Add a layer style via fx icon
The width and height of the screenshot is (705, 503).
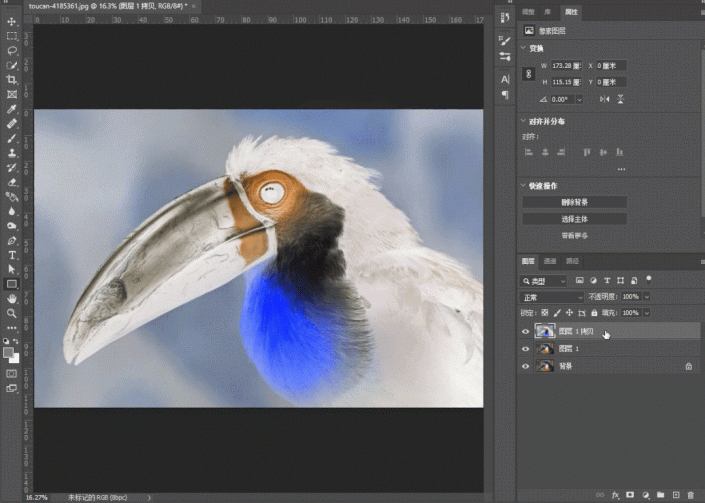[x=616, y=494]
